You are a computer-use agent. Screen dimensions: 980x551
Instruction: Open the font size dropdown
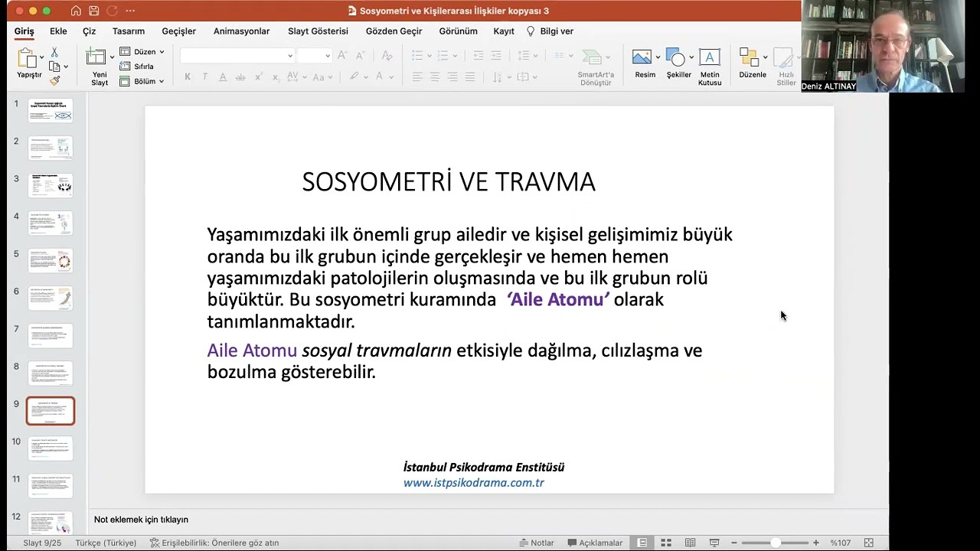click(328, 55)
